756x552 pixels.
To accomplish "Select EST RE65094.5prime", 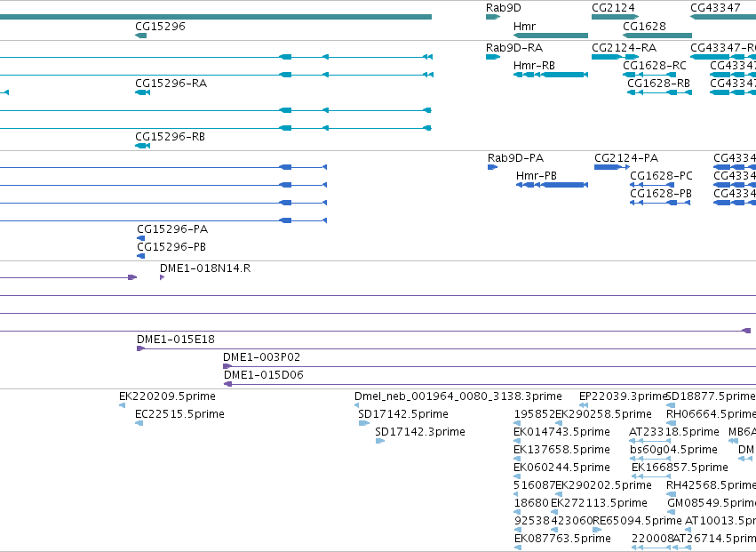I will [637, 521].
